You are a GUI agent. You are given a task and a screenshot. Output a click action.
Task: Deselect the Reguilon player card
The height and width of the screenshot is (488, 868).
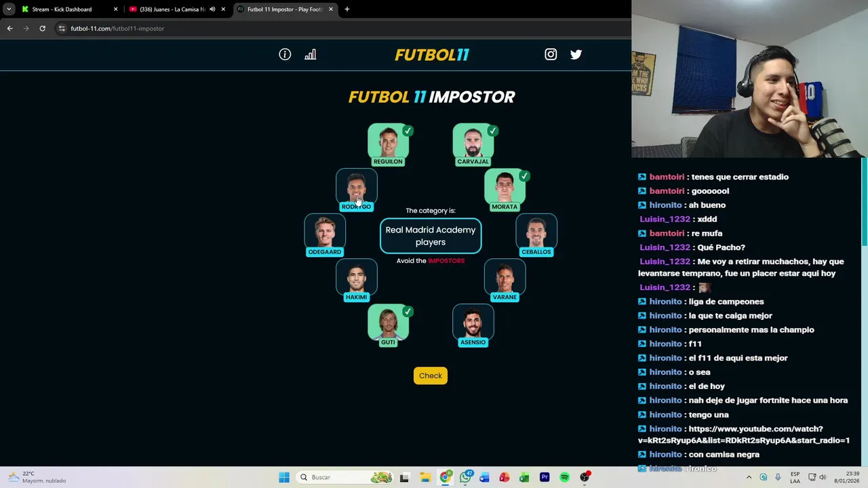[x=388, y=144]
